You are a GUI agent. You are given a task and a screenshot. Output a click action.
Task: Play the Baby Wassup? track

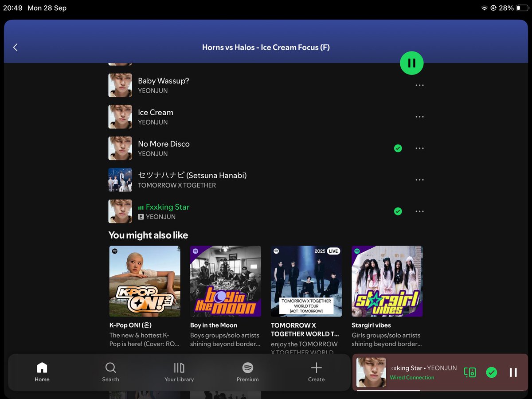pyautogui.click(x=266, y=85)
